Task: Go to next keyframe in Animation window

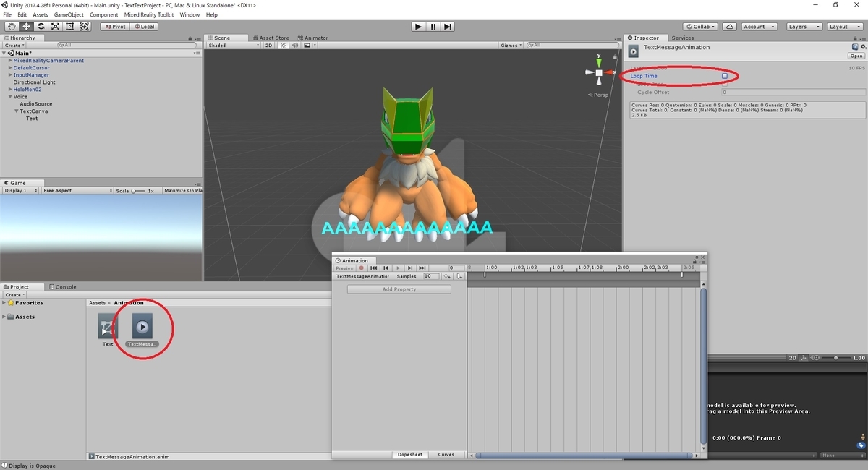Action: click(410, 268)
